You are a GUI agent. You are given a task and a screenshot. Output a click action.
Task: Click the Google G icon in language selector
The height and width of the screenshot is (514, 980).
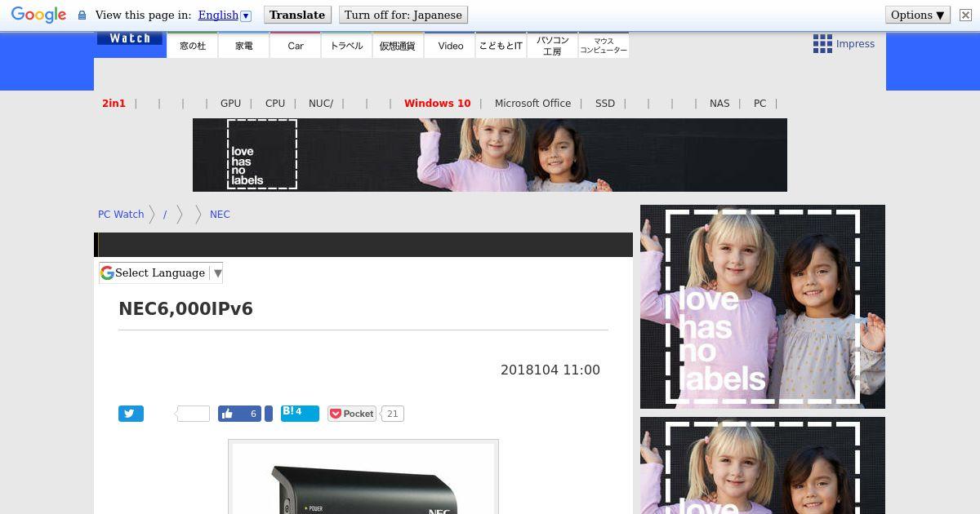click(107, 273)
